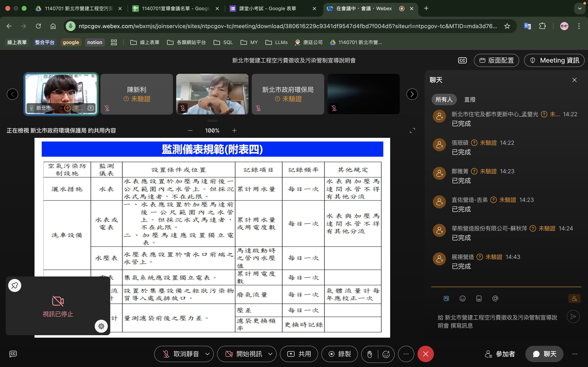Click the Markdown format icon in the chat toolbar
This screenshot has width=588, height=367.
(x=446, y=298)
